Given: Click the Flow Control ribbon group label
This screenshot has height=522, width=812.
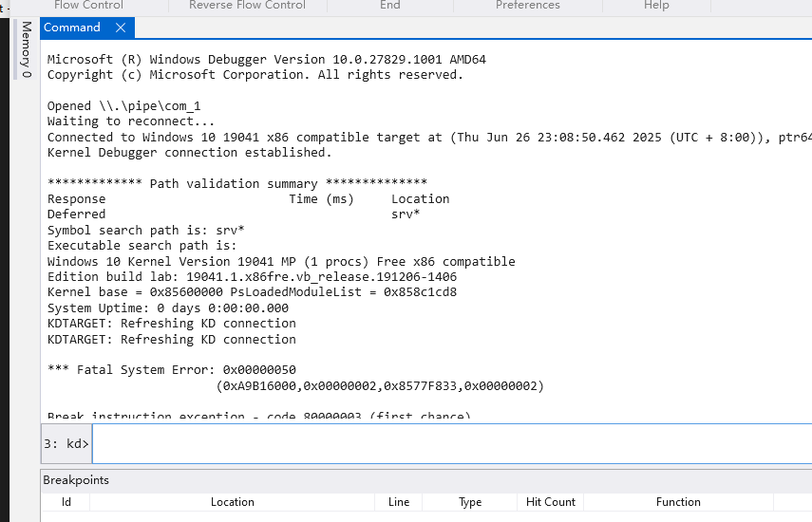Looking at the screenshot, I should (88, 6).
